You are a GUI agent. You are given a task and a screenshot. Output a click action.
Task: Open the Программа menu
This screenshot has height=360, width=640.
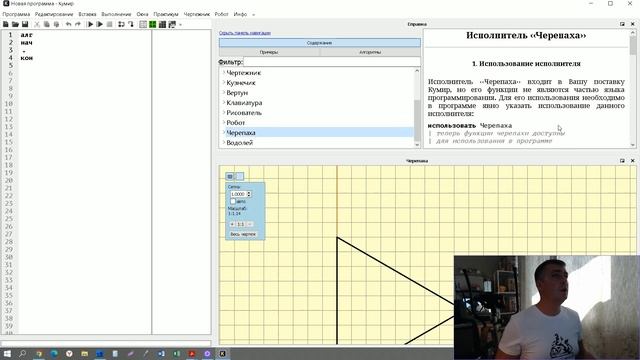pos(16,14)
